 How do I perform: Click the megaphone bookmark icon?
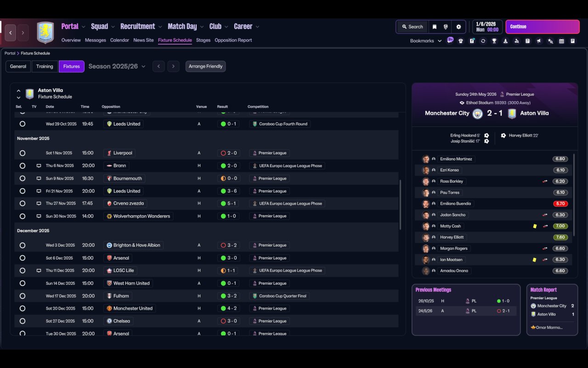pos(539,41)
